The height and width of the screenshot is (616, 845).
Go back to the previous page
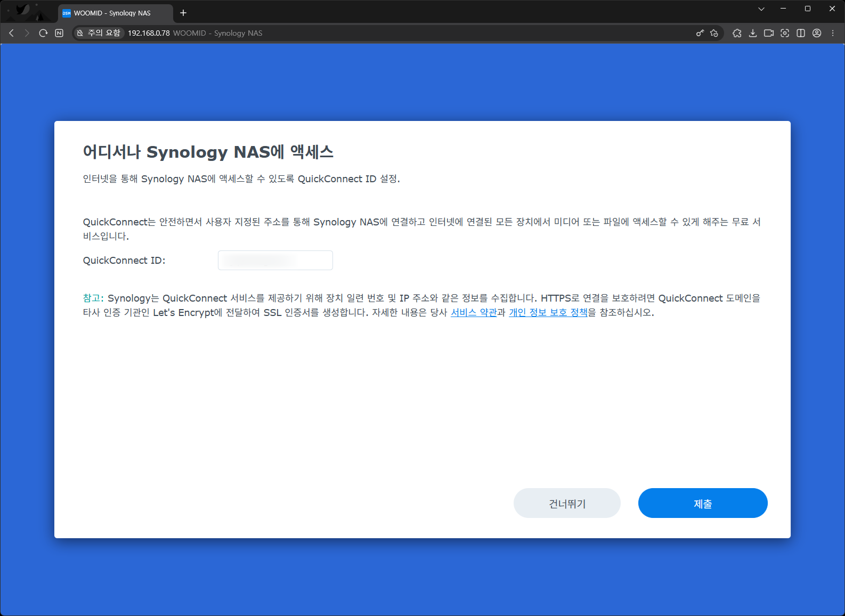11,33
